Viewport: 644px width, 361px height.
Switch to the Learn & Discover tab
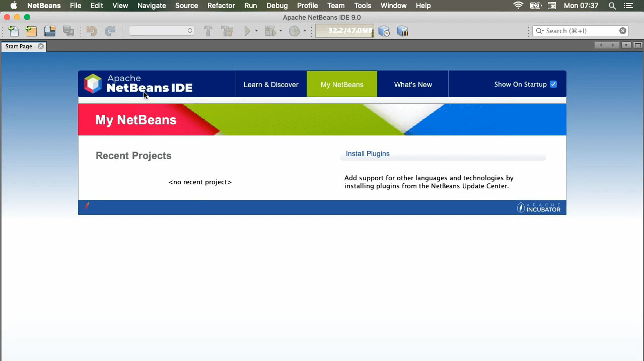[271, 85]
